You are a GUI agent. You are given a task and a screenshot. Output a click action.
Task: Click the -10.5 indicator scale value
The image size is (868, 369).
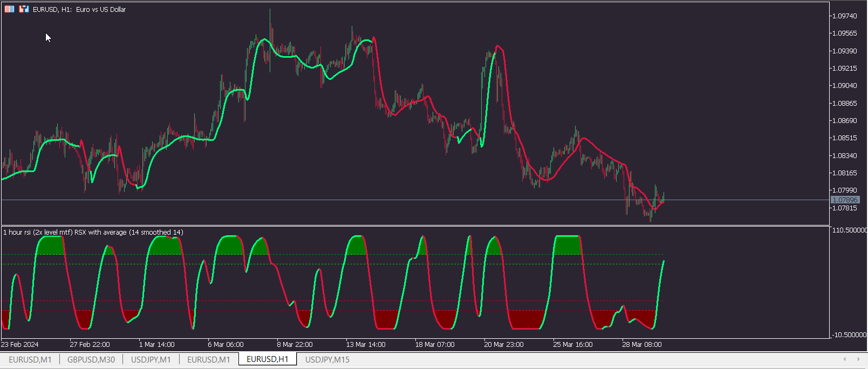click(849, 335)
